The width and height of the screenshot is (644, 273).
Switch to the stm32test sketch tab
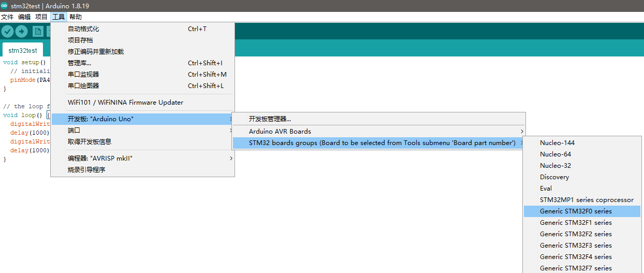23,50
